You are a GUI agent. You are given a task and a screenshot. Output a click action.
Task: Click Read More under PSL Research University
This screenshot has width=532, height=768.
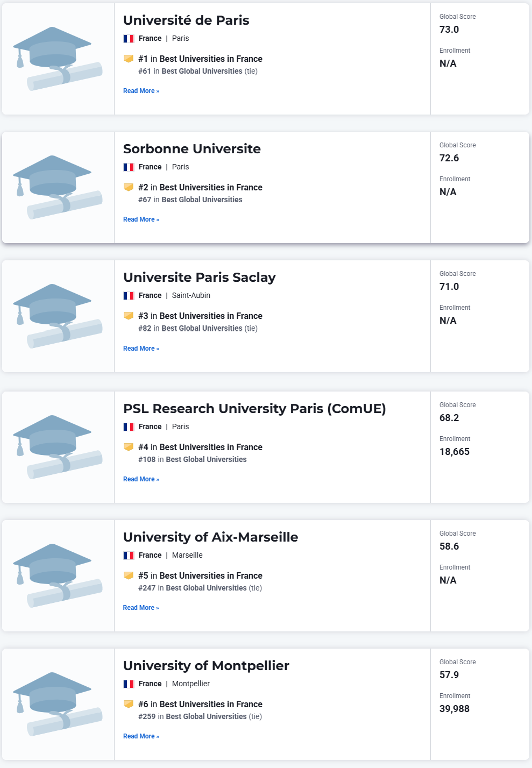(x=141, y=479)
